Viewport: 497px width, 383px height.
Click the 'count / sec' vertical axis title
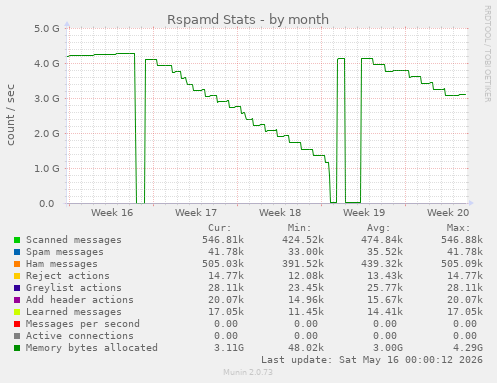pos(11,115)
